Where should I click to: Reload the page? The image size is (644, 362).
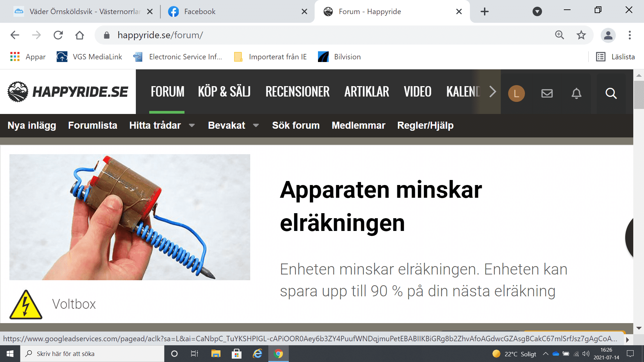pos(58,35)
